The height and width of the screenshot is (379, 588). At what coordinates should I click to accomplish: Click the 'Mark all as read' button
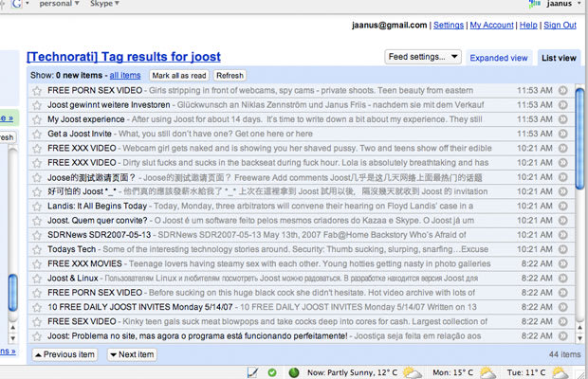pyautogui.click(x=179, y=76)
